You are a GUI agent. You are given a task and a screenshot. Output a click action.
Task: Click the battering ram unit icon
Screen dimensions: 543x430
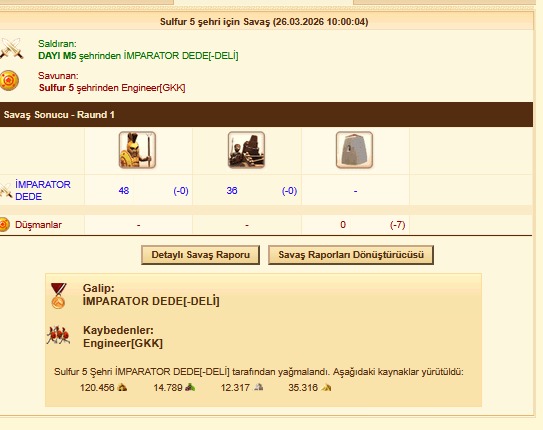point(247,150)
